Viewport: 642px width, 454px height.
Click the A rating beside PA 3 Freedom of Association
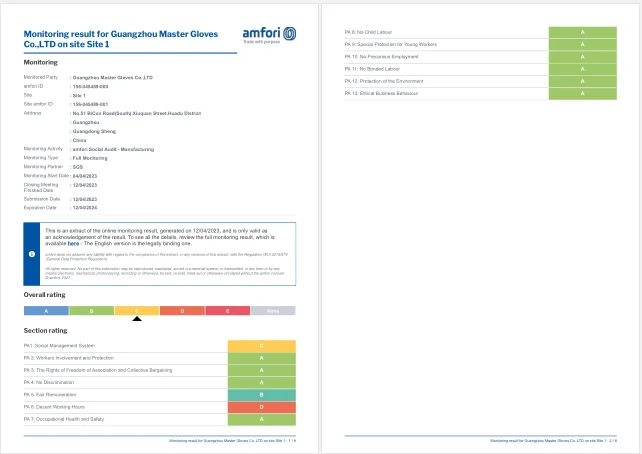(x=262, y=370)
